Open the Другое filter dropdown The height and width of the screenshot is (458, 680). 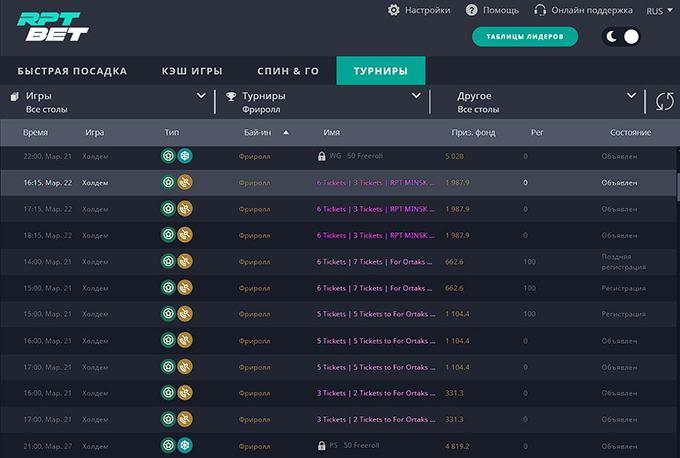[631, 96]
